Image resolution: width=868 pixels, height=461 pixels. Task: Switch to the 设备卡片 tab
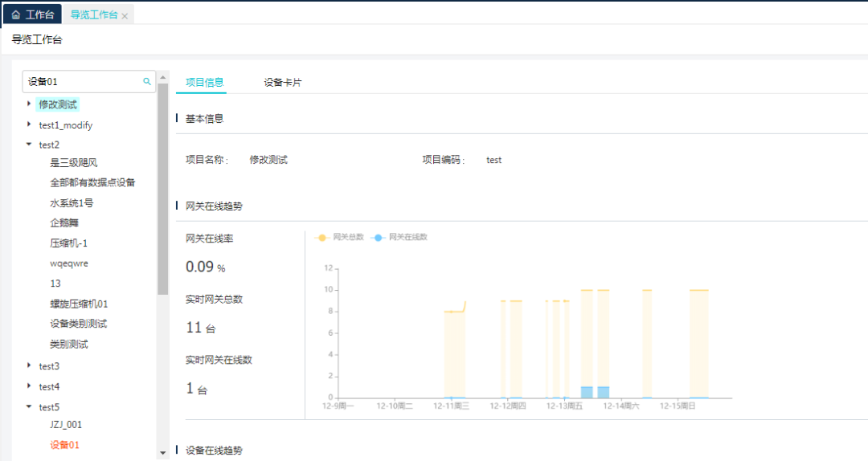[282, 82]
